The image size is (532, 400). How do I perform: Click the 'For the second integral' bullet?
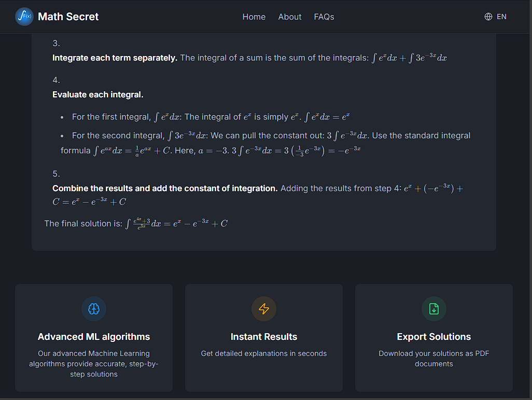click(x=265, y=142)
